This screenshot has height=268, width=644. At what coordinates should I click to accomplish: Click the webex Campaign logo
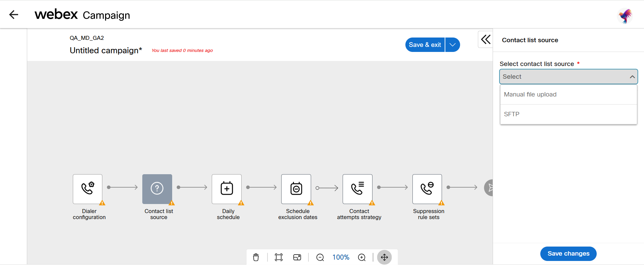coord(82,15)
